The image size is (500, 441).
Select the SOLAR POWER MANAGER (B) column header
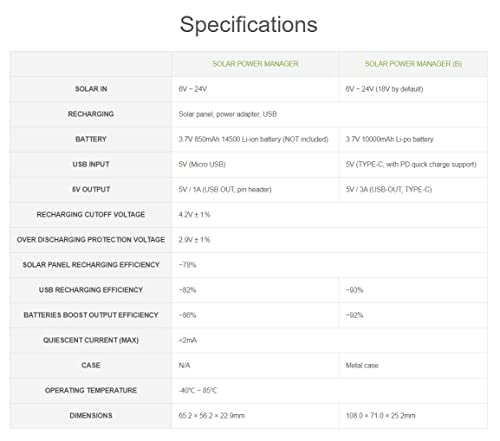pos(413,64)
